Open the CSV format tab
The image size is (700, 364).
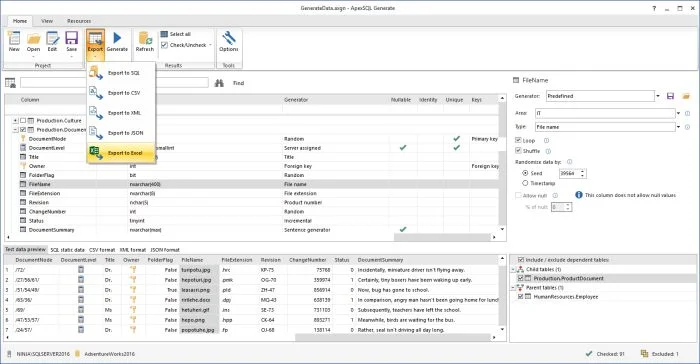(102, 250)
